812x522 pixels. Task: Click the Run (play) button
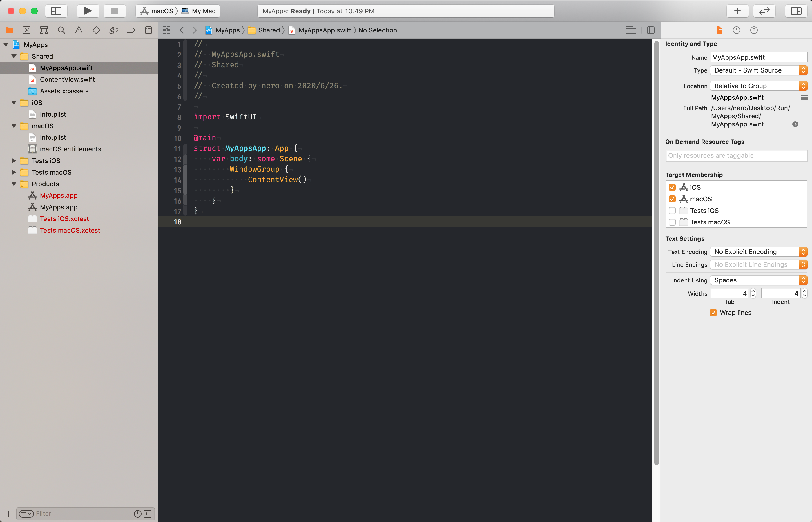pyautogui.click(x=88, y=11)
